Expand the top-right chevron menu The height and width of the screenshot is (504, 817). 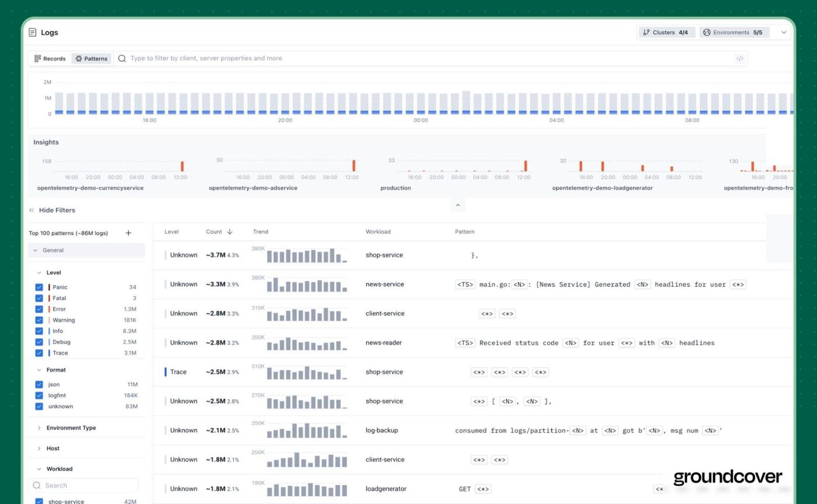click(x=784, y=33)
